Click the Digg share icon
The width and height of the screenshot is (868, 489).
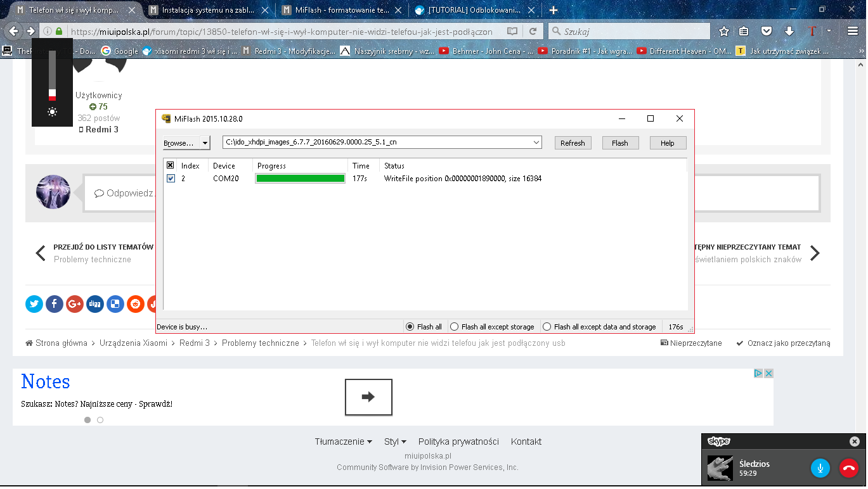click(95, 304)
